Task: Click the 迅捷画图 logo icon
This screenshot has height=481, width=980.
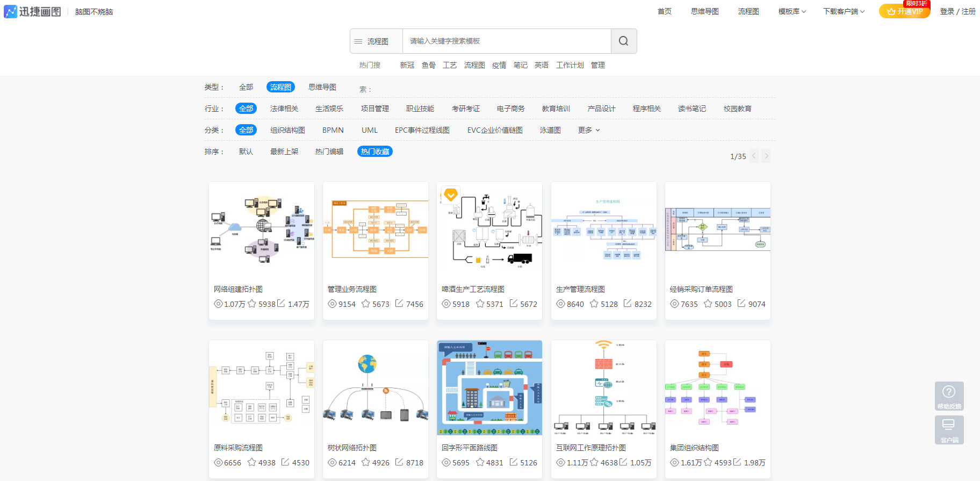Action: click(10, 11)
